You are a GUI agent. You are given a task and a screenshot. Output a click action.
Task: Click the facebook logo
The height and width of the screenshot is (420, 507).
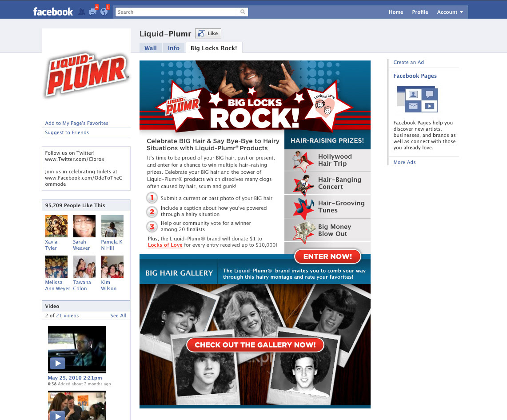pos(53,12)
